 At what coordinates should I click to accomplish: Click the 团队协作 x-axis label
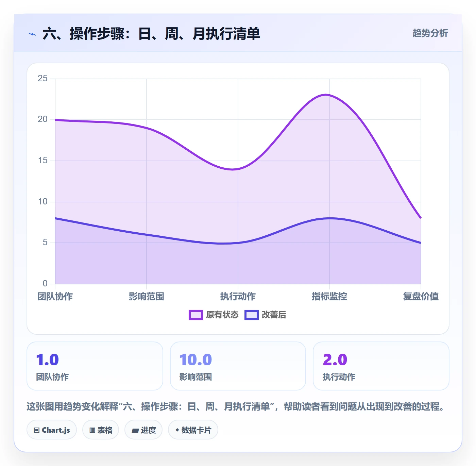click(x=55, y=297)
